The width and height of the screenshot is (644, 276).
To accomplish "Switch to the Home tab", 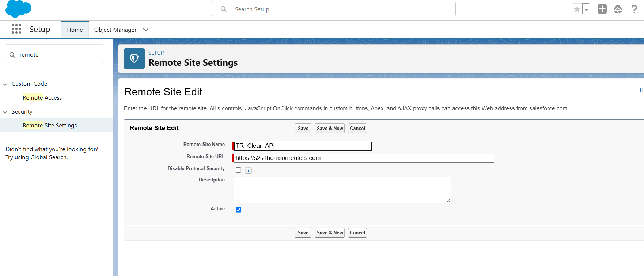I will (x=75, y=30).
